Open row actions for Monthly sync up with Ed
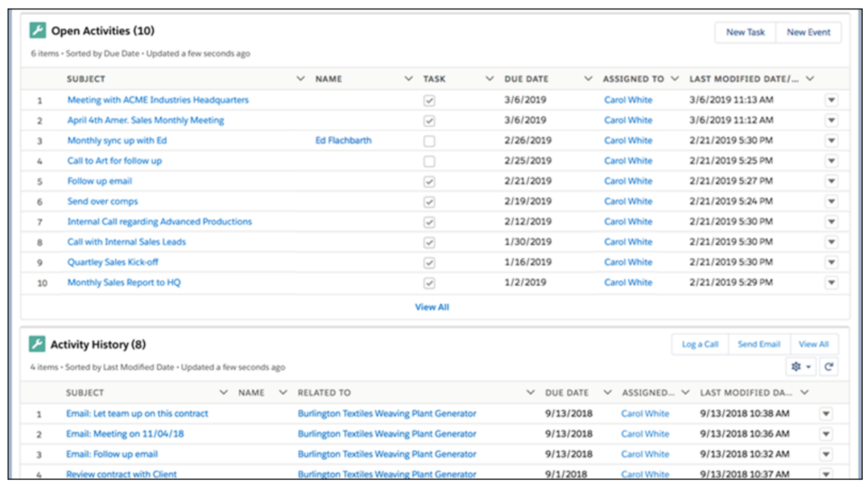Image resolution: width=868 pixels, height=486 pixels. click(x=832, y=141)
